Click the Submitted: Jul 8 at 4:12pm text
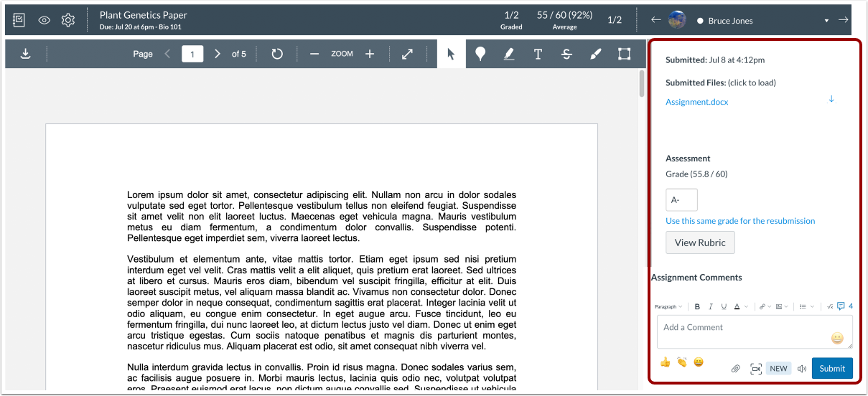The width and height of the screenshot is (868, 396). point(715,60)
